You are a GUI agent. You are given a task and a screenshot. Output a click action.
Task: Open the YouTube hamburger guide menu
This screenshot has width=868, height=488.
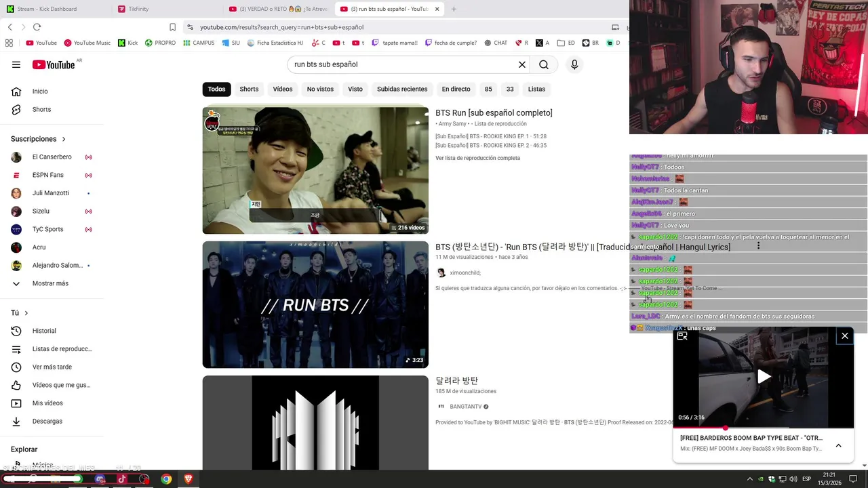tap(16, 64)
